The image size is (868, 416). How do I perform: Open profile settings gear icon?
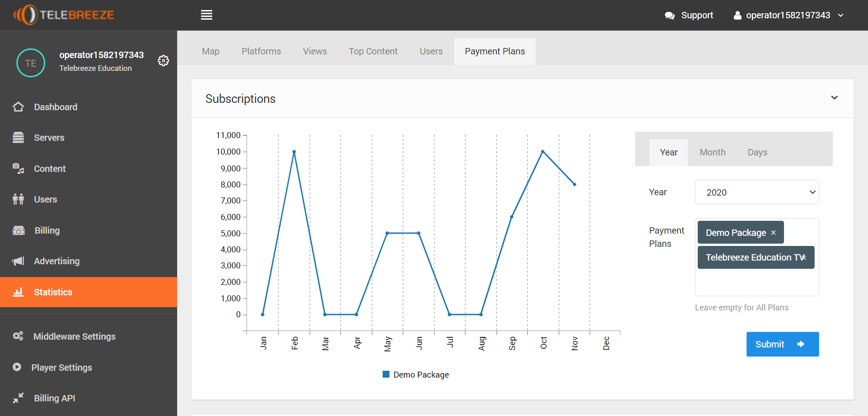[163, 61]
